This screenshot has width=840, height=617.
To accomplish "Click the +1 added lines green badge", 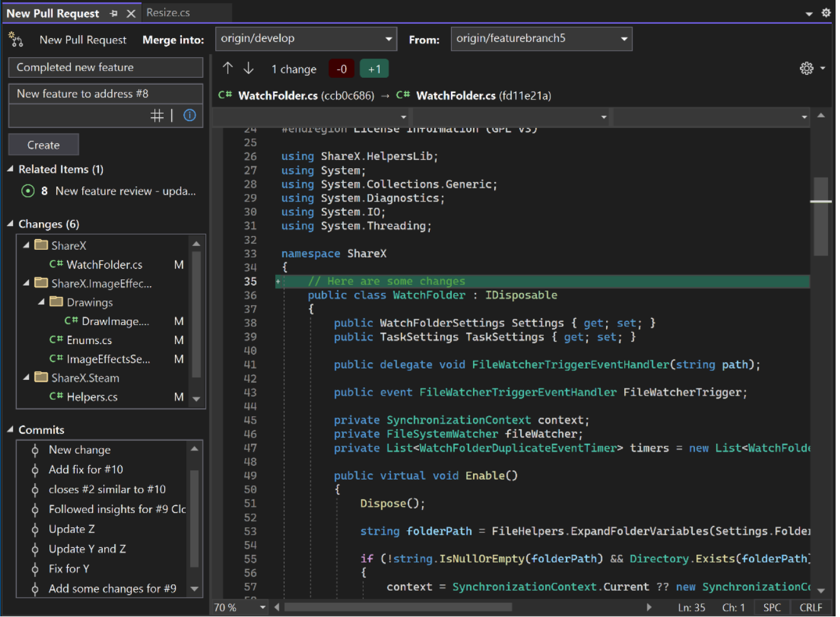I will click(375, 69).
